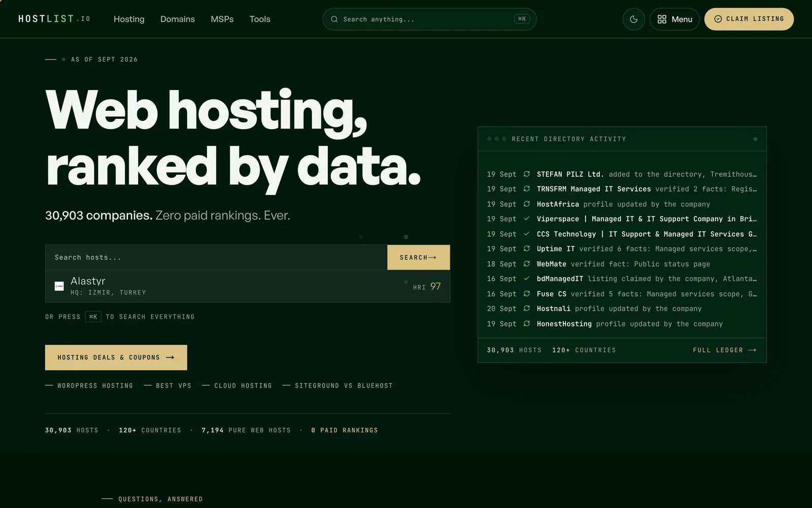
Task: Focus the 'Search anything...' header field
Action: tap(429, 19)
